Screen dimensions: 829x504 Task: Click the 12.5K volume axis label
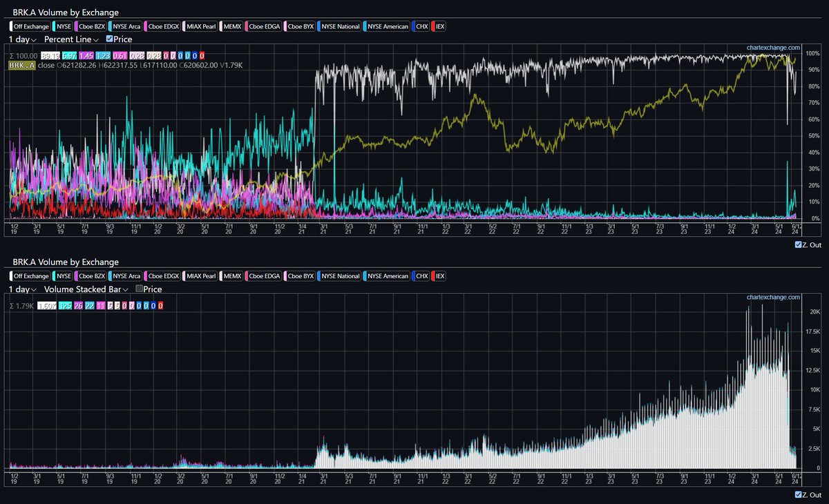[x=812, y=371]
